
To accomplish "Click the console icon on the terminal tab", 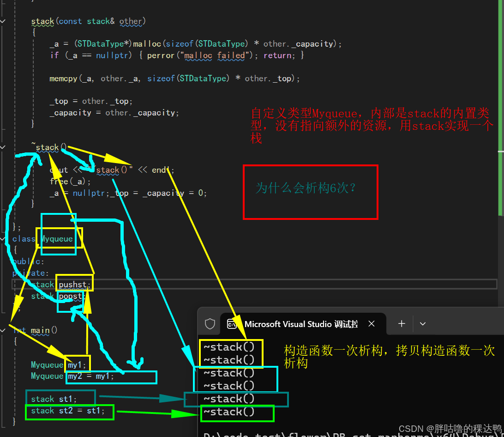I will pyautogui.click(x=231, y=324).
